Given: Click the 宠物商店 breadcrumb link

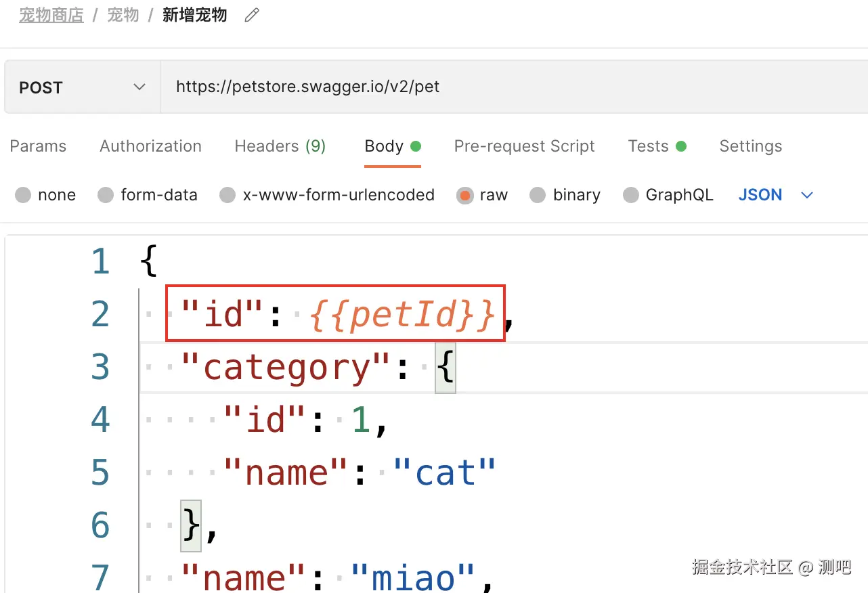Looking at the screenshot, I should pos(51,15).
